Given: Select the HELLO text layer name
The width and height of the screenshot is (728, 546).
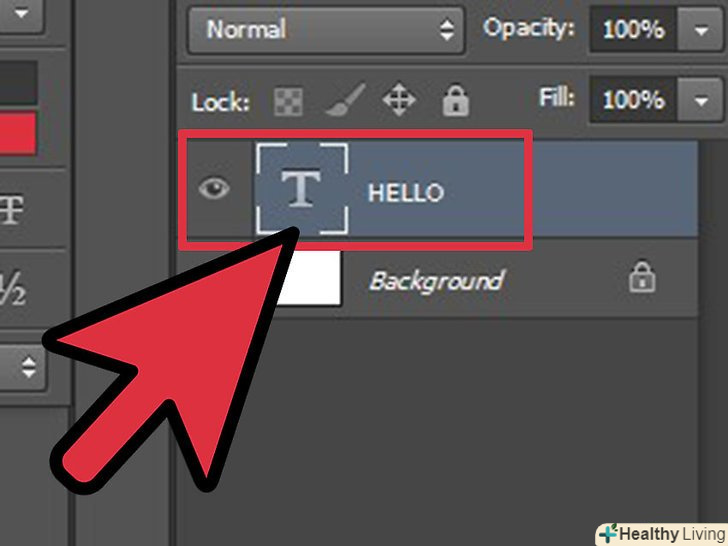Looking at the screenshot, I should point(406,192).
